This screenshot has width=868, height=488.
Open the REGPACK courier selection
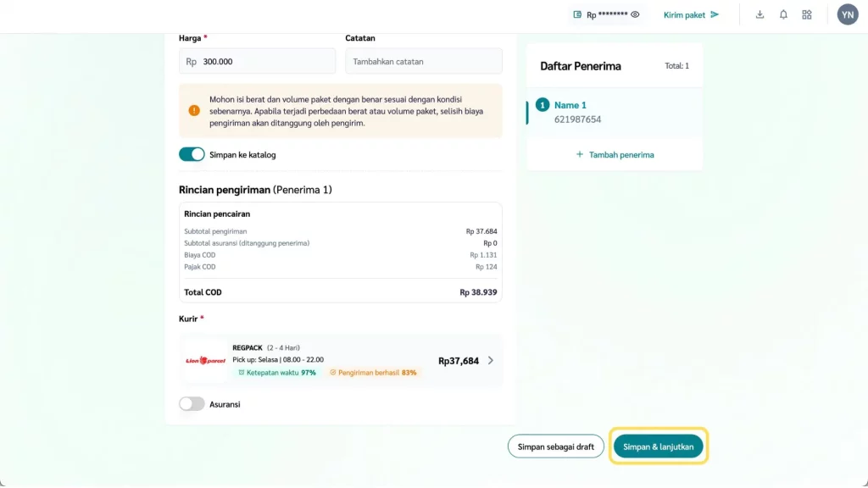(x=341, y=360)
